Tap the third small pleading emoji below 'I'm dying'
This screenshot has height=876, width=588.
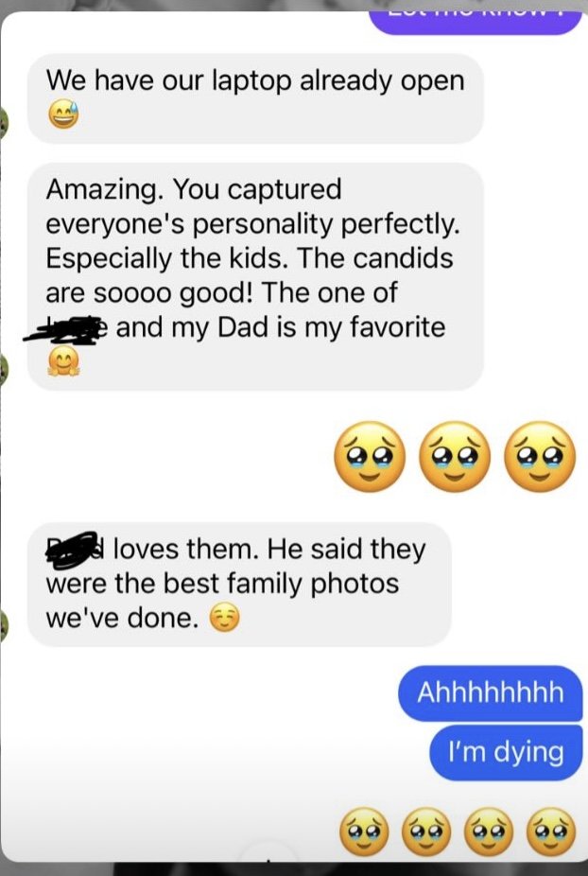pos(489,832)
